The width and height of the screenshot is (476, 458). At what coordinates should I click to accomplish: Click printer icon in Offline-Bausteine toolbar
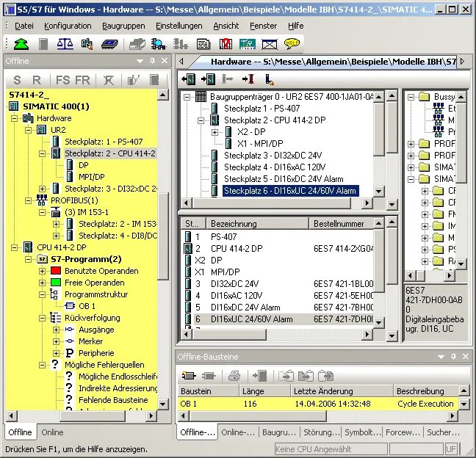(x=234, y=376)
